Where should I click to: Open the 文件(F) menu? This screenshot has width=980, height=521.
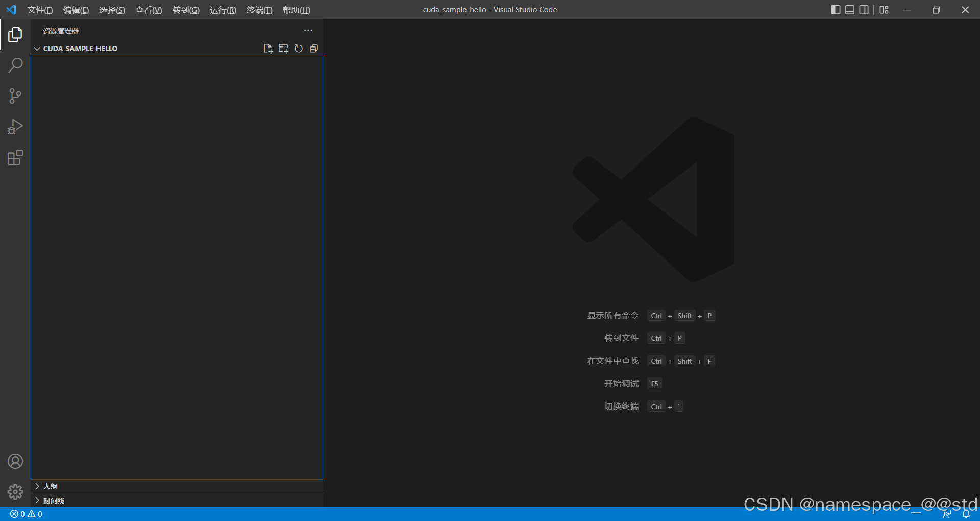[x=40, y=10]
